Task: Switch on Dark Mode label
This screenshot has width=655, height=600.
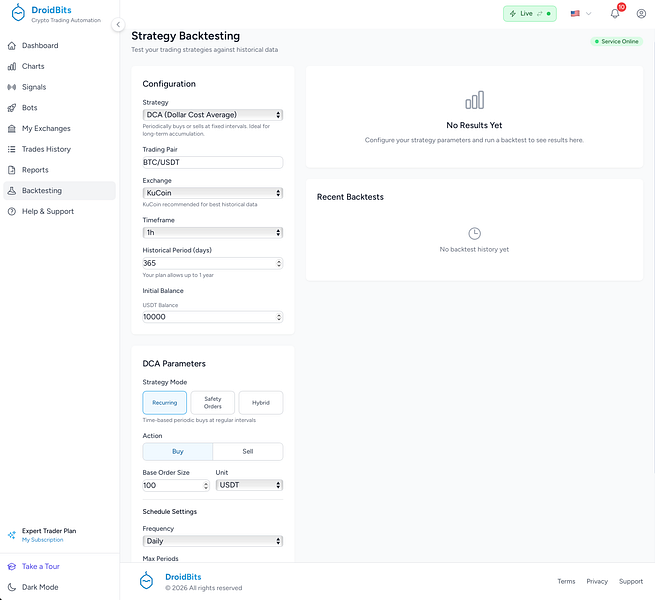Action: 40,587
